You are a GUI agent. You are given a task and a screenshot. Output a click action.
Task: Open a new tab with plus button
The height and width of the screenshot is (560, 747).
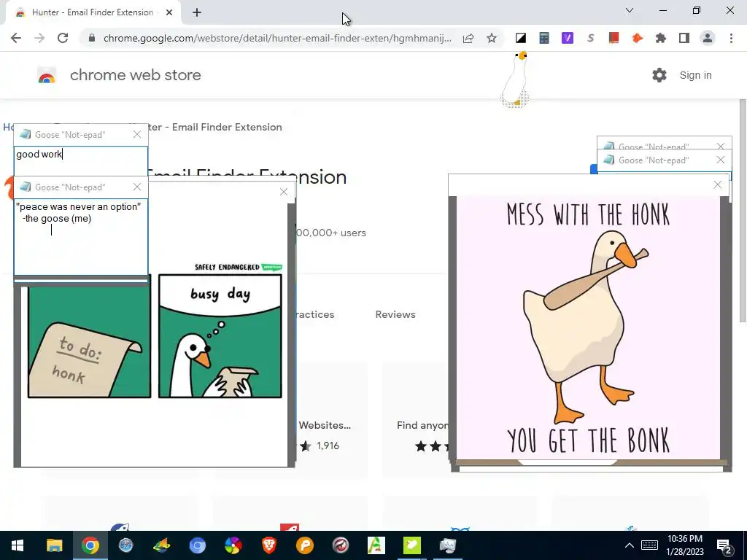tap(197, 12)
